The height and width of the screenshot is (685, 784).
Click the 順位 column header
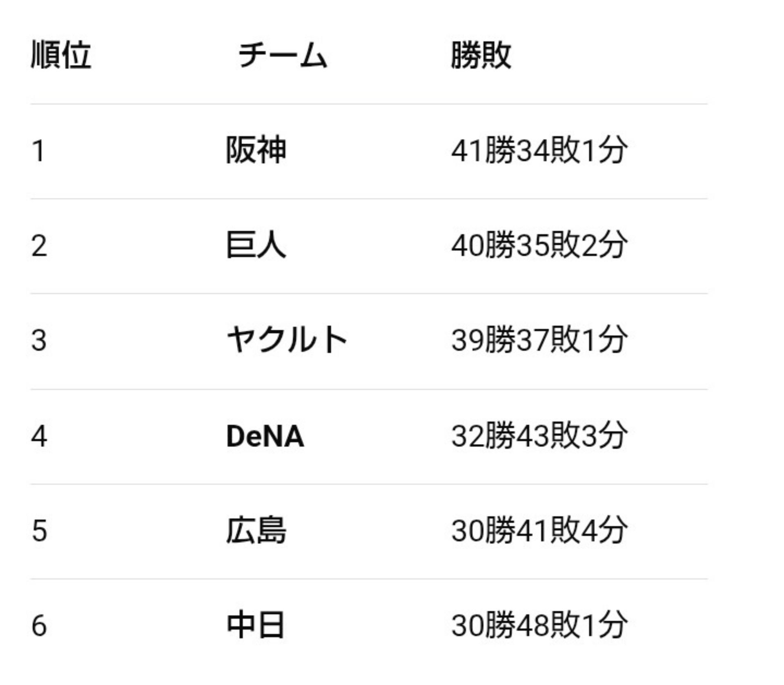(61, 55)
